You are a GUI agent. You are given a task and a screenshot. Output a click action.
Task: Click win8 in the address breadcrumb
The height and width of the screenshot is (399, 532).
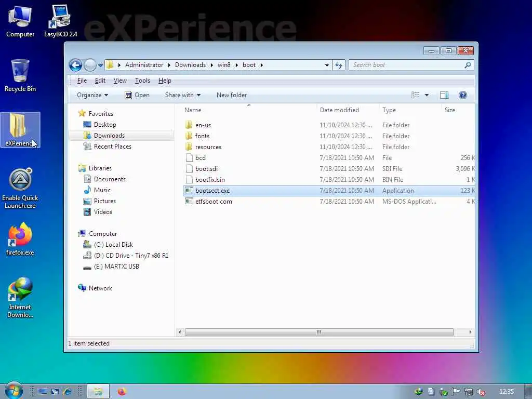tap(224, 65)
